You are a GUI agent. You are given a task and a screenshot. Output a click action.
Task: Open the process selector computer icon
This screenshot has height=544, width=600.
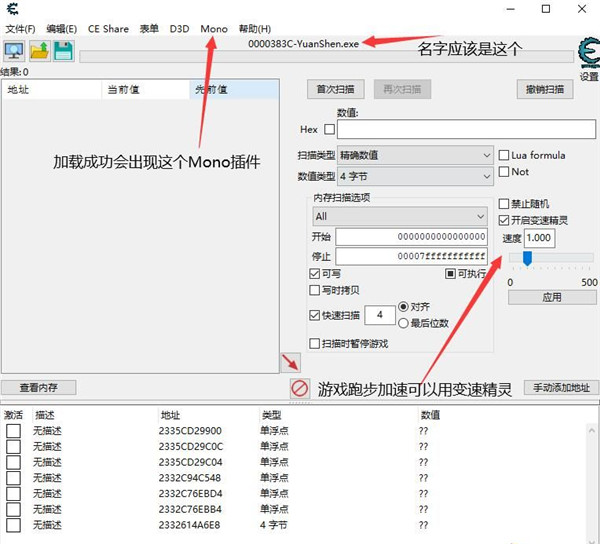(x=14, y=51)
